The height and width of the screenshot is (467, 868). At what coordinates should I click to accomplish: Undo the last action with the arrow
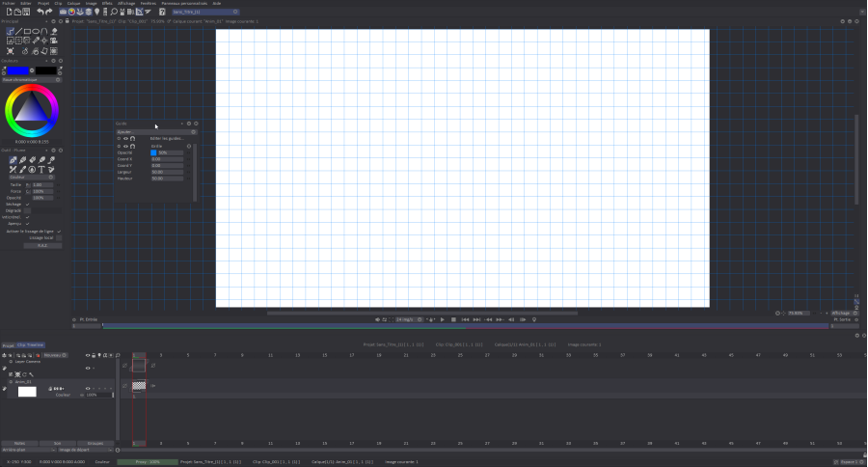click(x=40, y=12)
